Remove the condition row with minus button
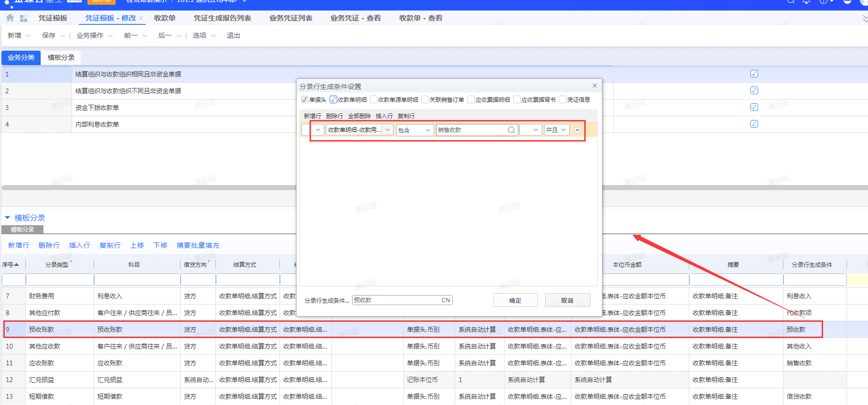This screenshot has width=868, height=405. click(x=578, y=130)
